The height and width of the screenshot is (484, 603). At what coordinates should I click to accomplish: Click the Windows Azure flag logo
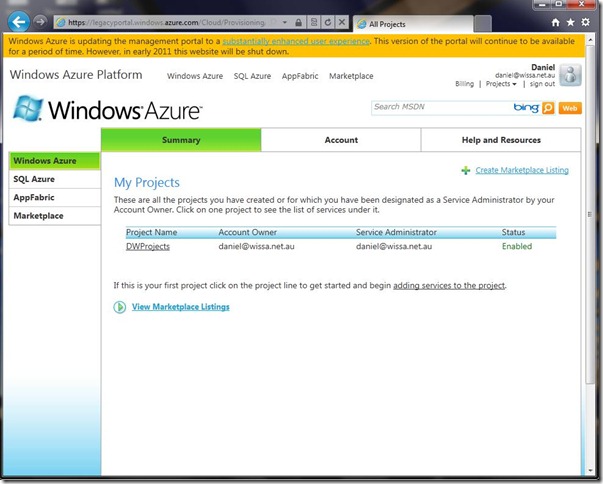coord(28,108)
